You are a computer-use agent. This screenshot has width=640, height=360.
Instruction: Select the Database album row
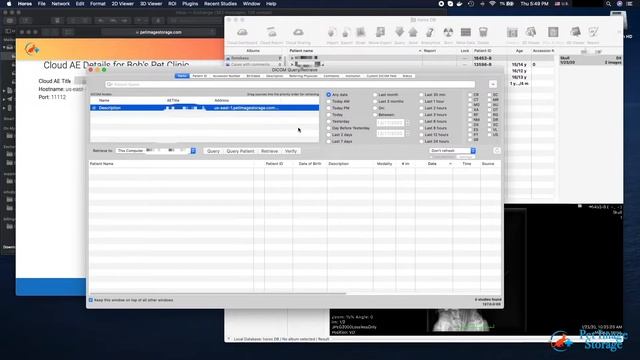click(x=254, y=58)
